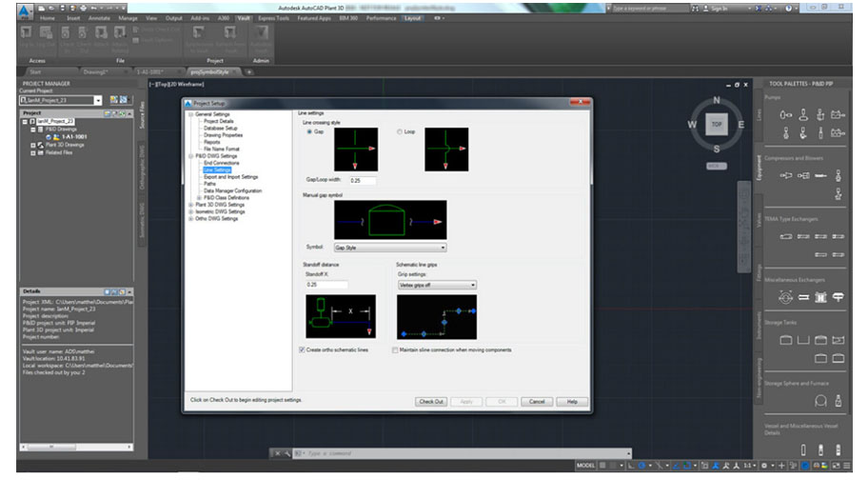
Task: Click the last Miscellaneous Exchangers symbol
Action: 838,297
